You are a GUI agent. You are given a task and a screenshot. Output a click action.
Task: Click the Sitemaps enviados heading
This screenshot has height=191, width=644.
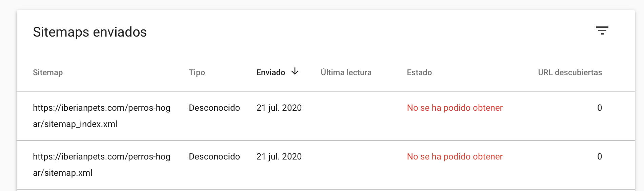pyautogui.click(x=90, y=32)
